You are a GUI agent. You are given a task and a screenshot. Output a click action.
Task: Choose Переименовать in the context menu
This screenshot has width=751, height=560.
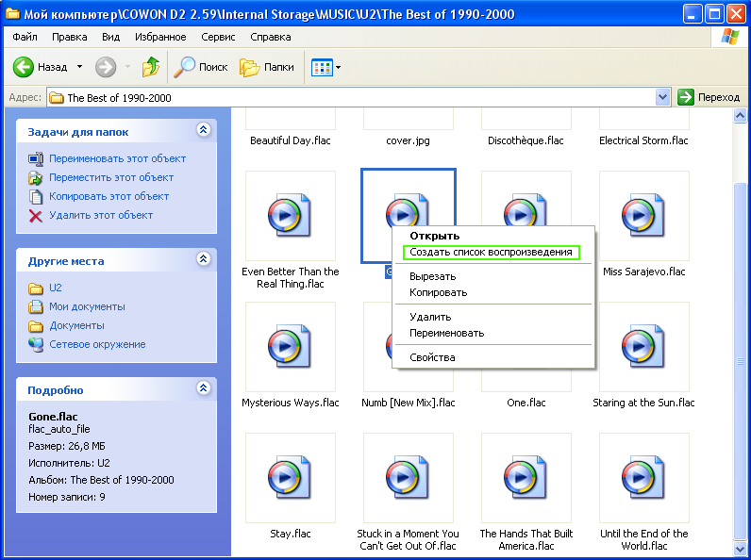point(493,333)
